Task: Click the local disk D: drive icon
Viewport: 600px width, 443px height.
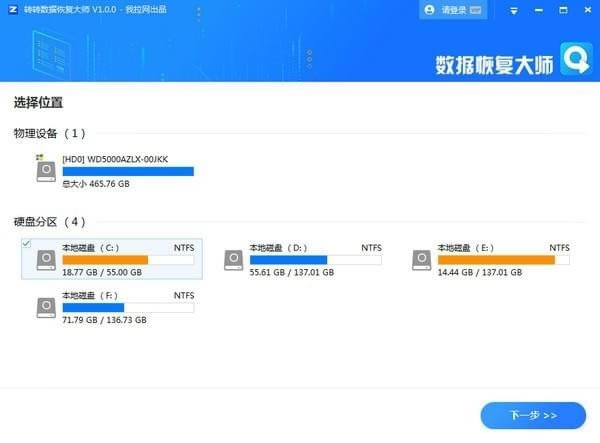Action: point(234,260)
